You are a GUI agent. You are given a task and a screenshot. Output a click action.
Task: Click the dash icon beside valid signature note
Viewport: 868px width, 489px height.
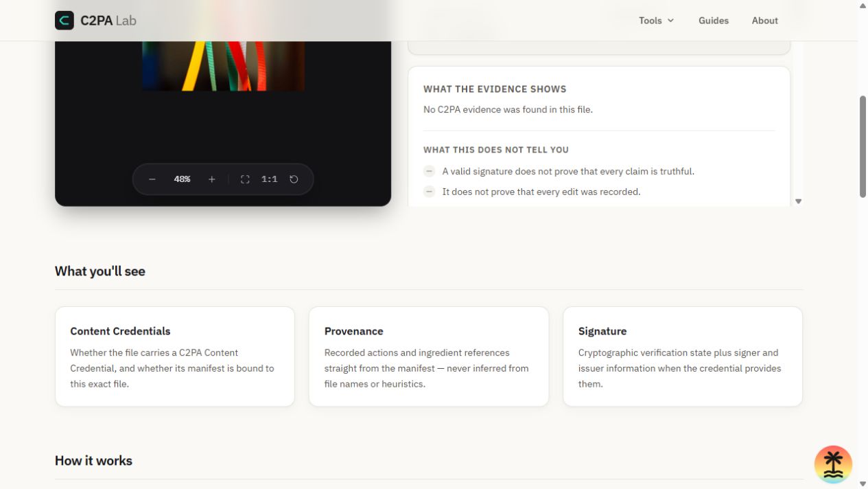[430, 171]
